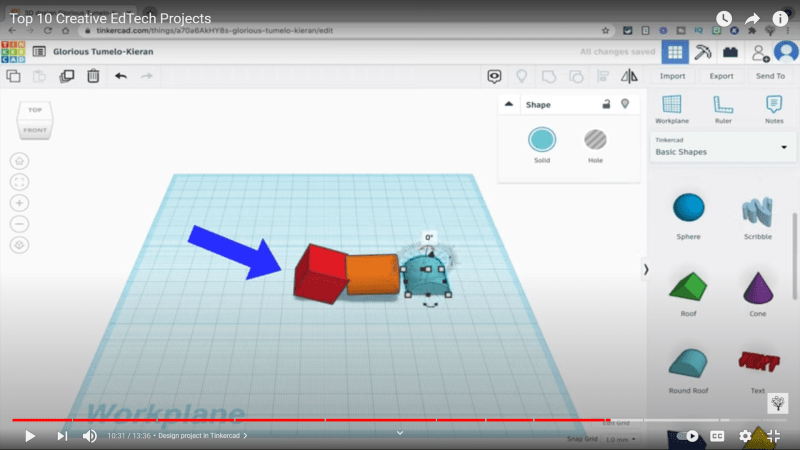Click the Import button
800x450 pixels.
(x=673, y=76)
